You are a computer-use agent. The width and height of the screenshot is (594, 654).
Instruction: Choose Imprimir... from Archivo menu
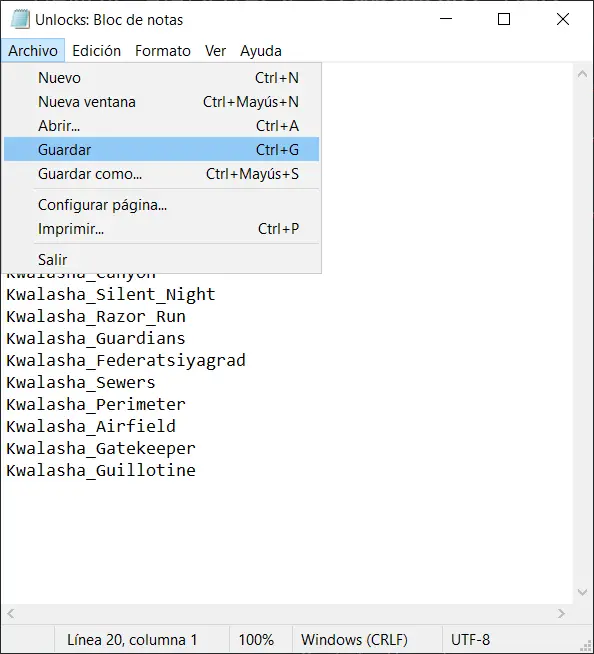161,229
